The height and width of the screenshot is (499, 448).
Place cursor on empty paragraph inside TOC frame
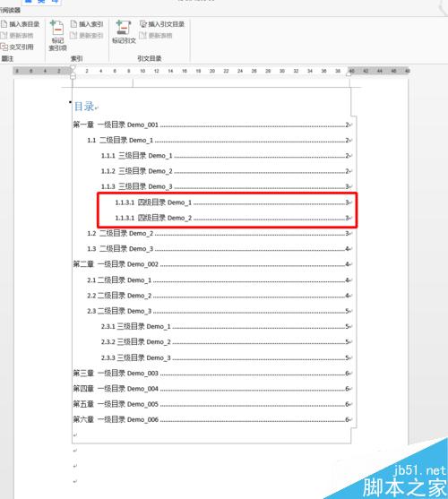pyautogui.click(x=75, y=435)
